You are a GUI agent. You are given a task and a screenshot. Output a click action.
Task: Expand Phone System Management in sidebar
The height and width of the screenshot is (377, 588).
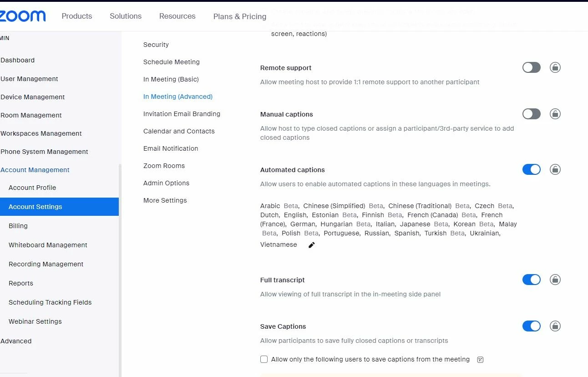coord(44,152)
